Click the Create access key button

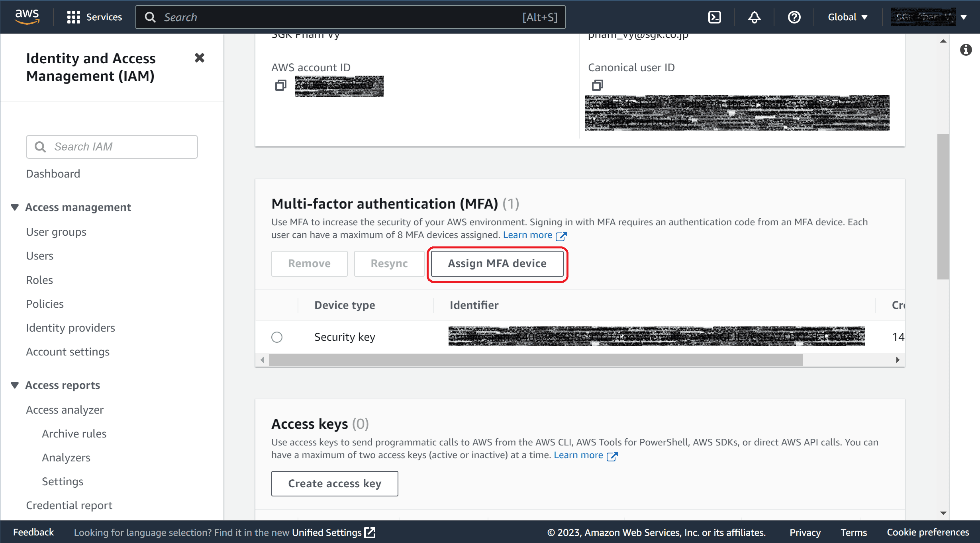(x=335, y=484)
